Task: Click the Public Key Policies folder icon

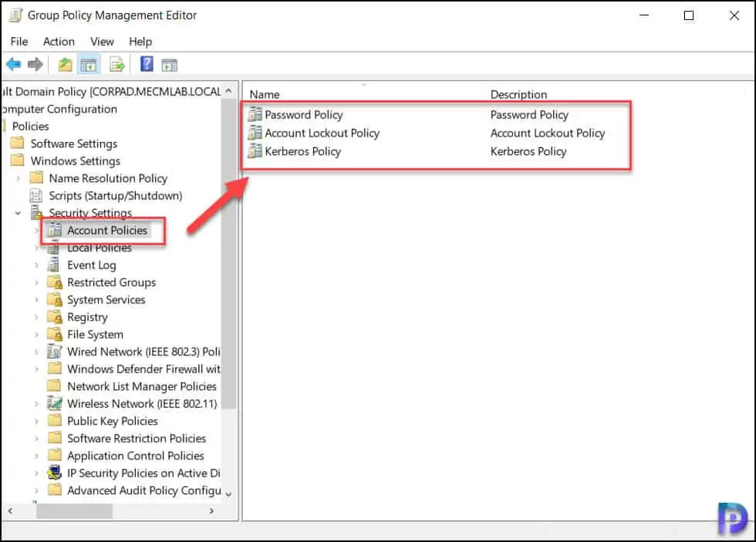Action: 55,421
